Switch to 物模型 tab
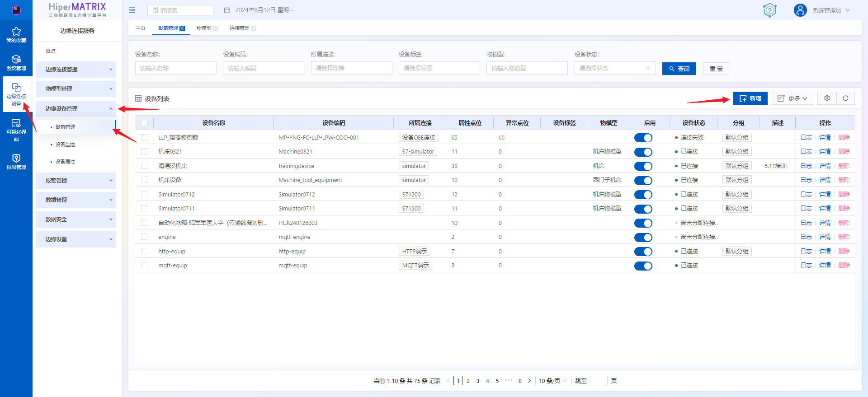The height and width of the screenshot is (397, 868). coord(203,28)
